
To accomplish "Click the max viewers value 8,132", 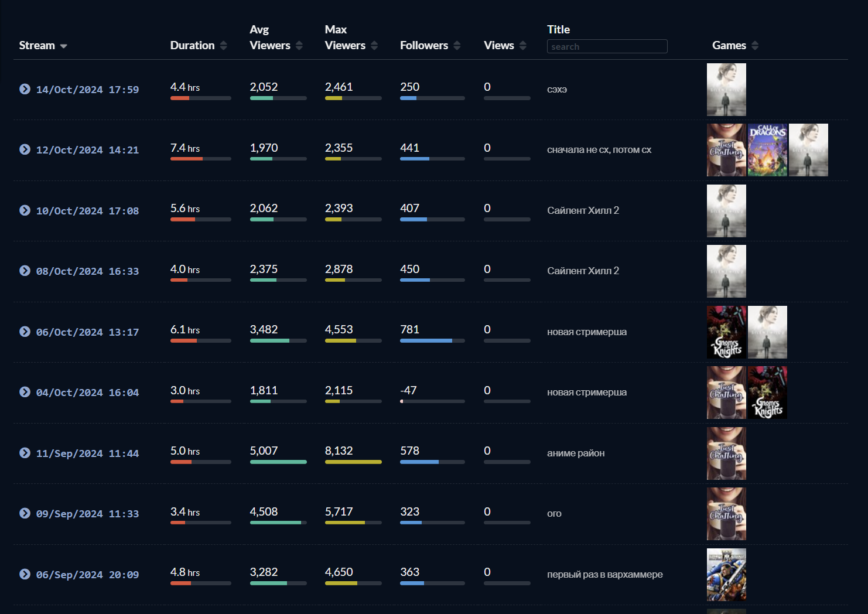I will click(x=339, y=451).
